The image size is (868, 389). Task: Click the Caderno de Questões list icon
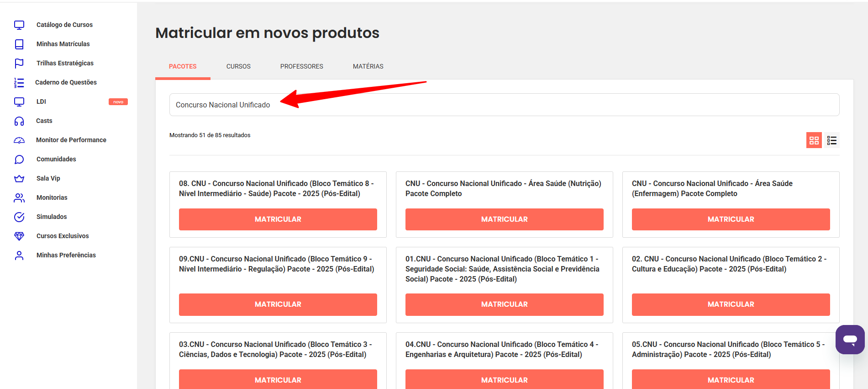click(x=19, y=82)
